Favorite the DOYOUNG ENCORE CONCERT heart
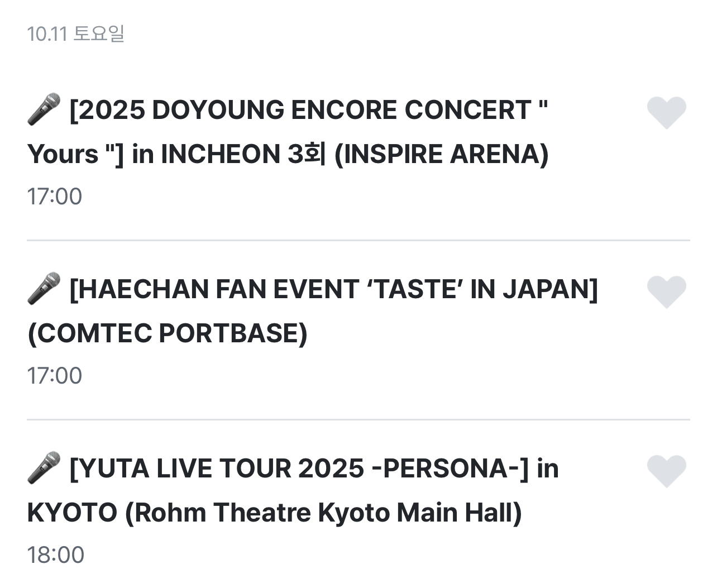The height and width of the screenshot is (588, 717). [666, 112]
